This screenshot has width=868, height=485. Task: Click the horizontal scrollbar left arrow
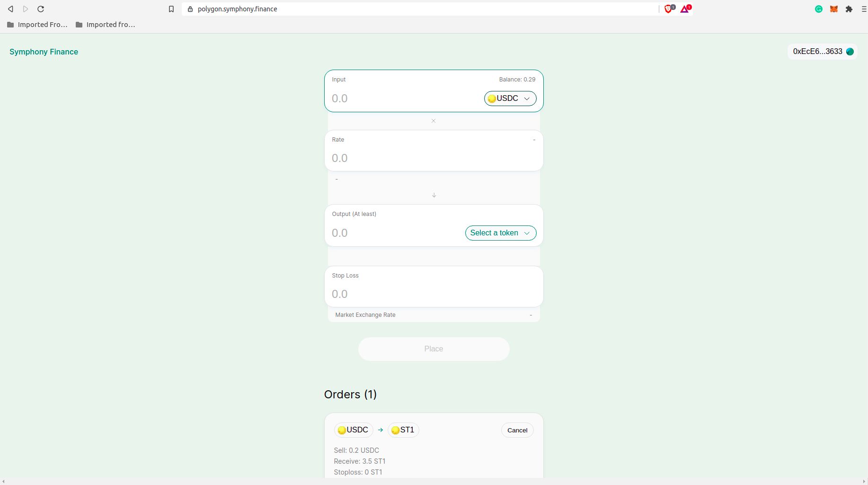3,482
